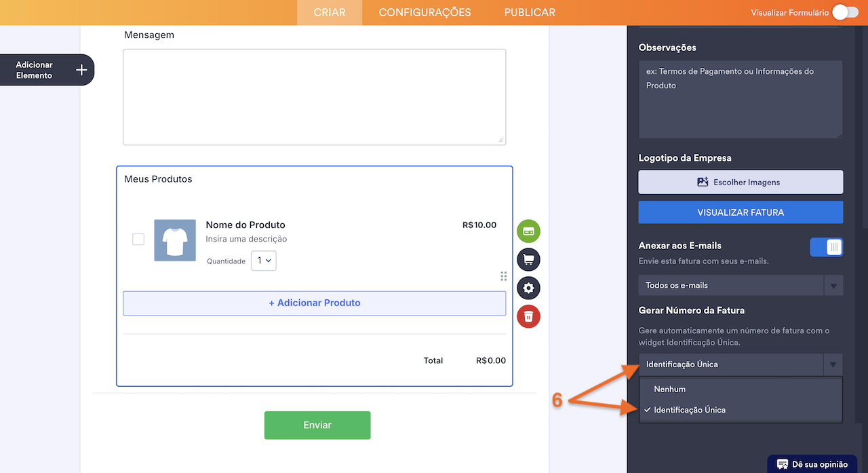Screen dimensions: 868x473
Task: Switch to the CONFIGURAÇÕES tab
Action: pyautogui.click(x=425, y=12)
